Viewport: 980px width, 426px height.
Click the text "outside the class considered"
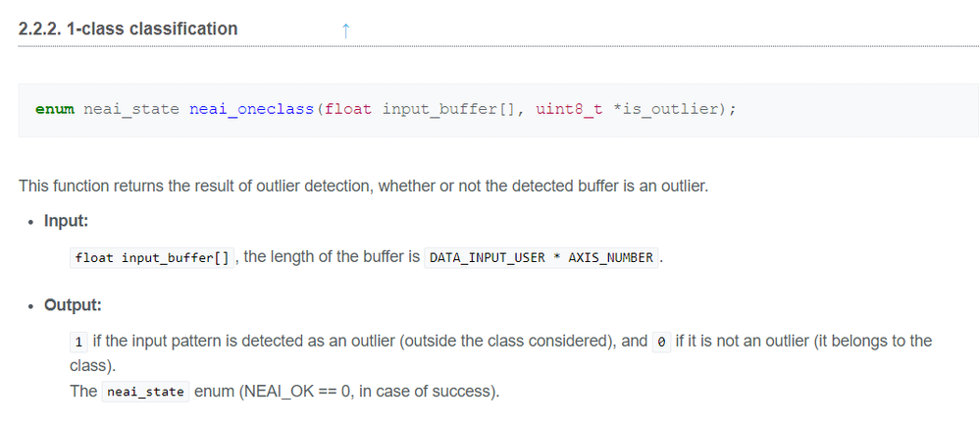coord(500,341)
